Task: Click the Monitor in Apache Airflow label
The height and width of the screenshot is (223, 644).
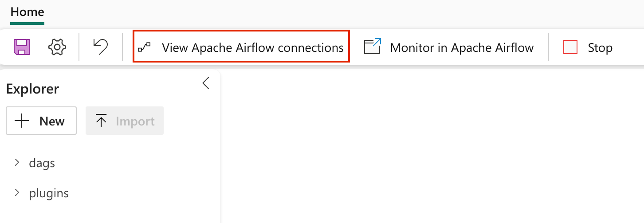Action: [462, 47]
